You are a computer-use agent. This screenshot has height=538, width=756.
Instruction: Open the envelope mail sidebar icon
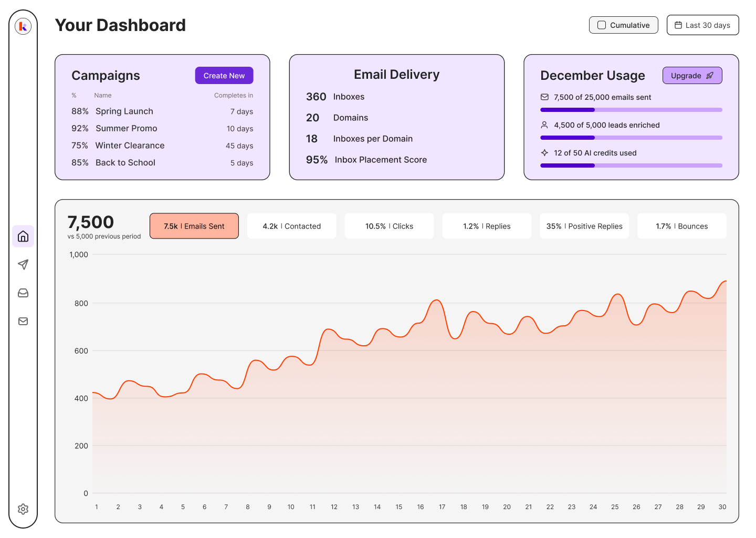[23, 321]
